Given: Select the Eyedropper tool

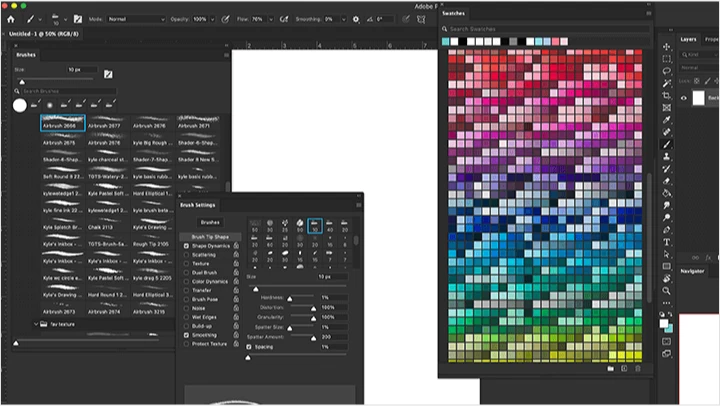Looking at the screenshot, I should (x=666, y=120).
